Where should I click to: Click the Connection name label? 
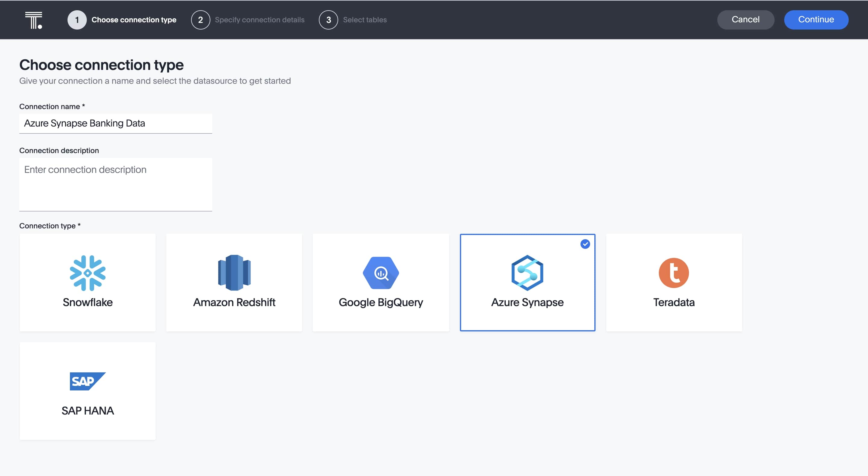coord(52,106)
